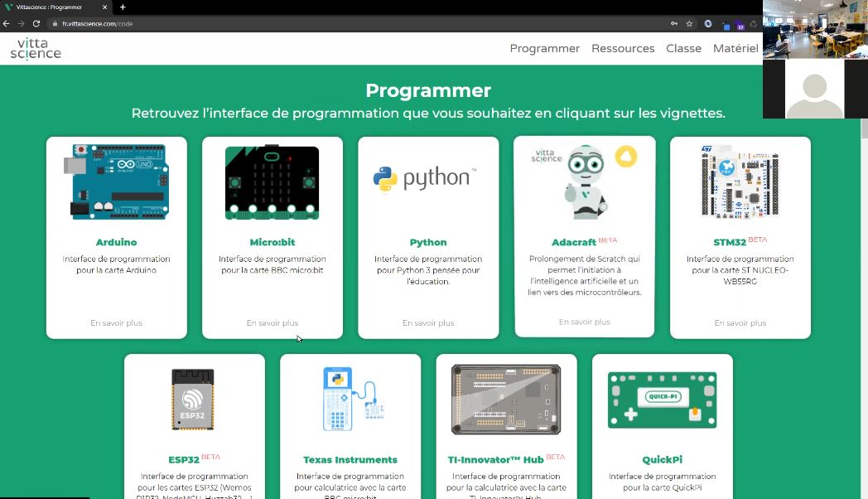Image resolution: width=868 pixels, height=499 pixels.
Task: Open the Arduino board image
Action: [x=116, y=182]
